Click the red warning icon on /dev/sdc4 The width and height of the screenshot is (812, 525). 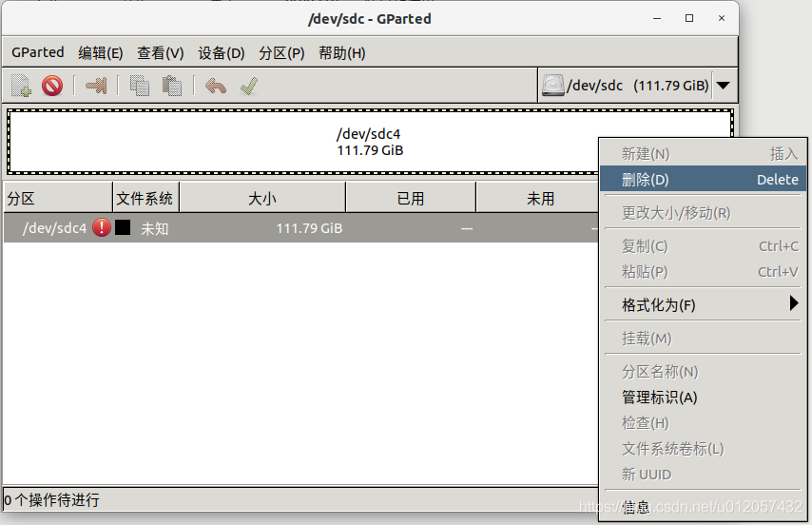(102, 227)
